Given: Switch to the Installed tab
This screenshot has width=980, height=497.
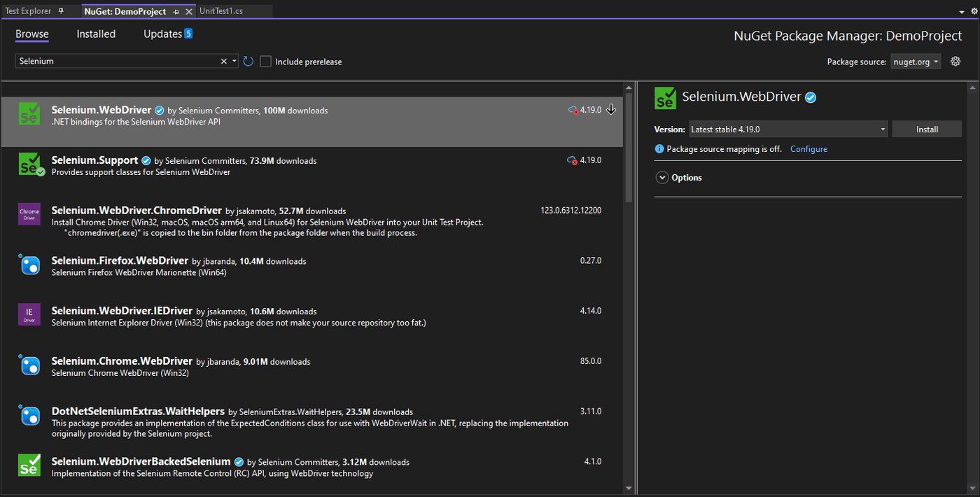Looking at the screenshot, I should 96,34.
